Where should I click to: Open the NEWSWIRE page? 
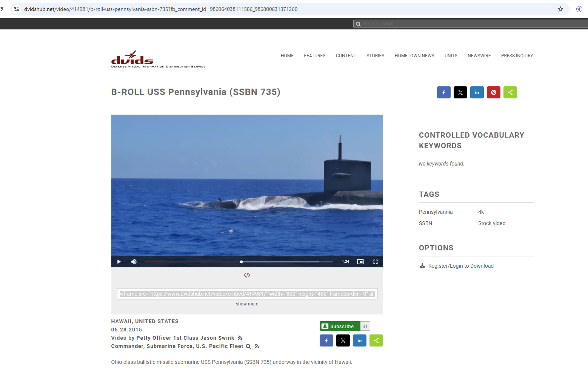(479, 56)
